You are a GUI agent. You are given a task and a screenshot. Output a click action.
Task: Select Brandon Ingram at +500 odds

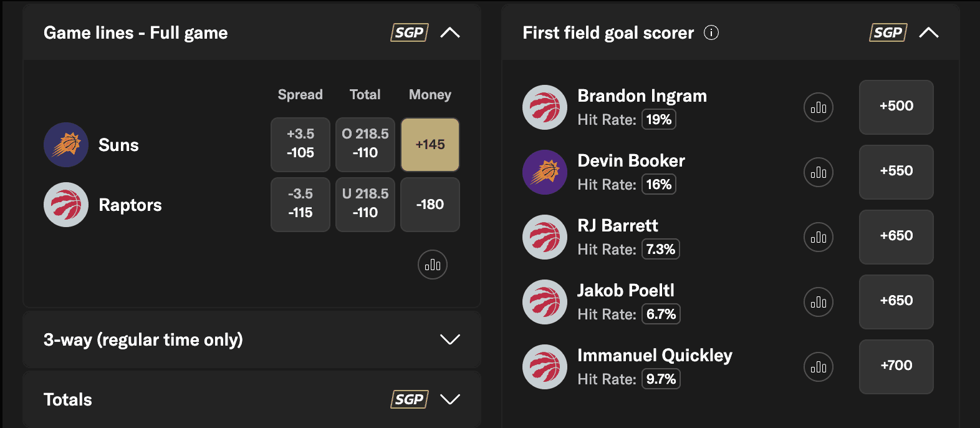(896, 107)
